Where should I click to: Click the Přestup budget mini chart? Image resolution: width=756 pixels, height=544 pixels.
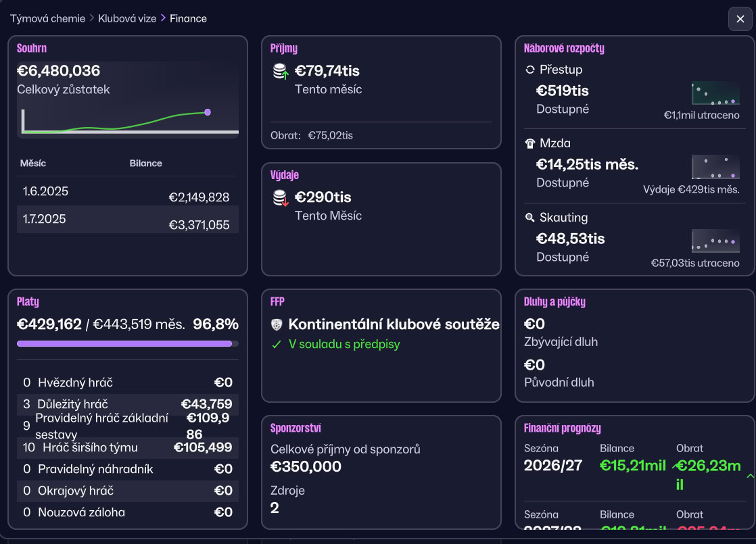click(715, 93)
